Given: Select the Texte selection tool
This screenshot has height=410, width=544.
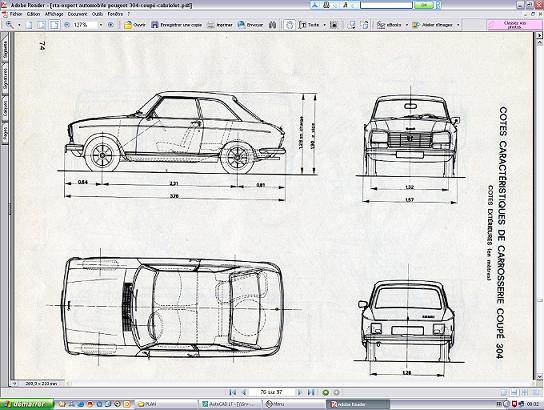Looking at the screenshot, I should [309, 25].
